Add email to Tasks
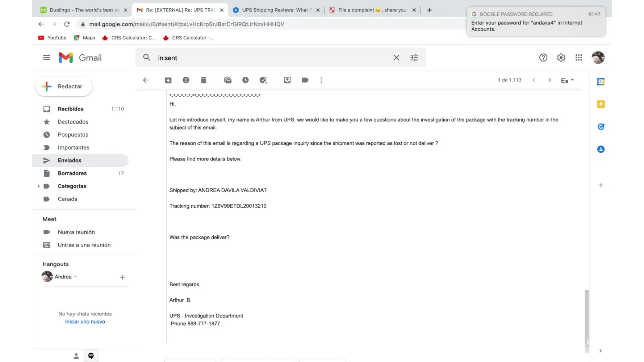The width and height of the screenshot is (644, 362). 263,80
